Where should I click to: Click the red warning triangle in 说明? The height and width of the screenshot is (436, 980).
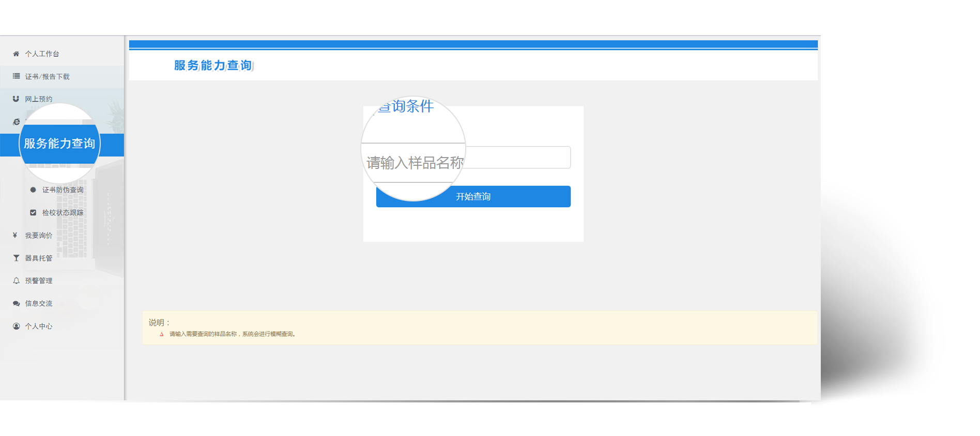pos(161,334)
